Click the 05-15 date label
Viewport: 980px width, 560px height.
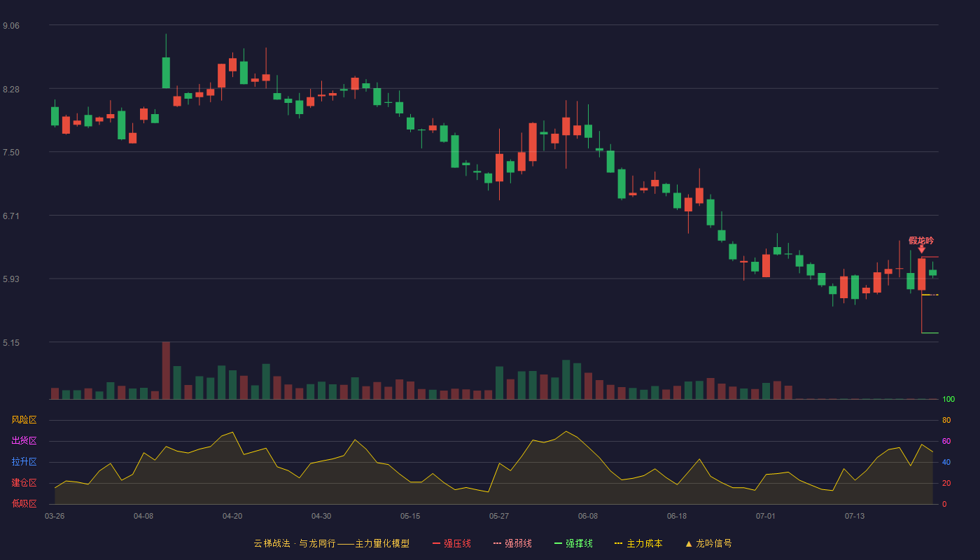(410, 516)
